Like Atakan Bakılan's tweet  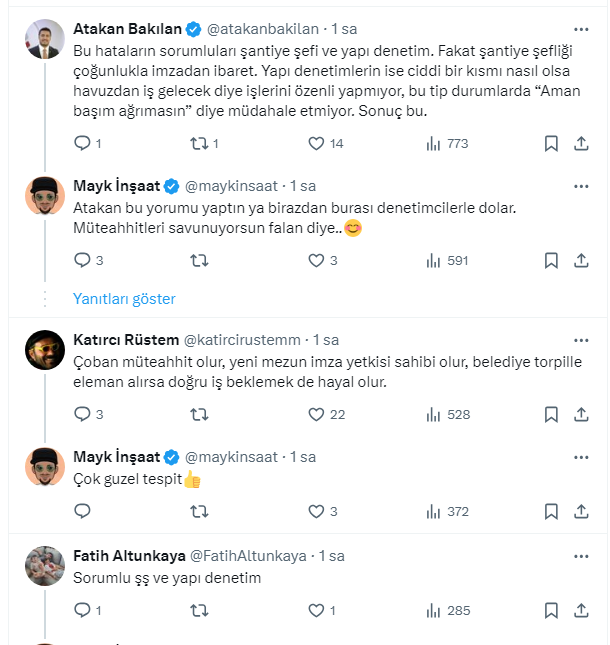click(x=316, y=144)
